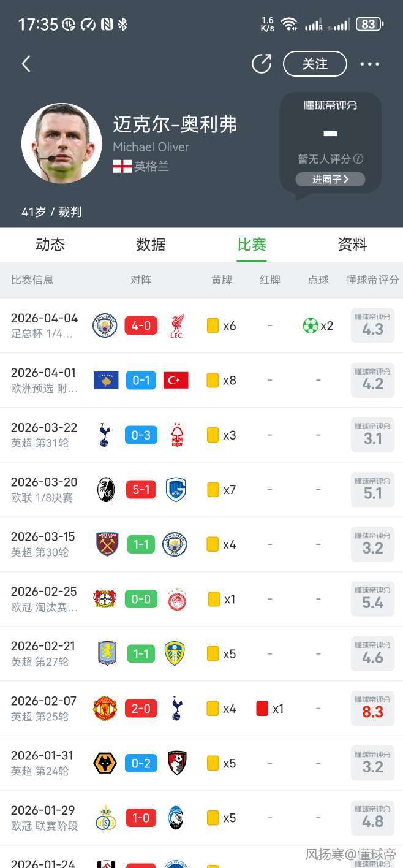
Task: Tap the info icon next to 暂无人评分
Action: (x=358, y=159)
